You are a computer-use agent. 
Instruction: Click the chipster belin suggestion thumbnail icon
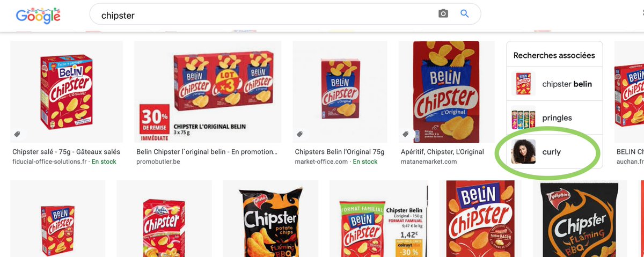523,84
